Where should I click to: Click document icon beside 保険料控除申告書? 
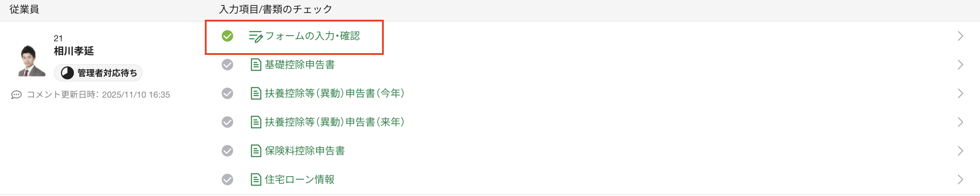point(256,151)
